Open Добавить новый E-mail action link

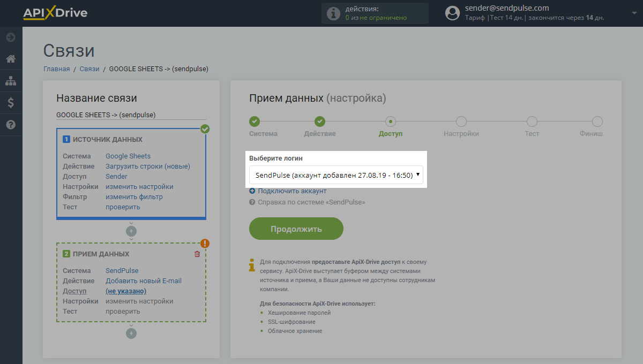click(x=144, y=281)
